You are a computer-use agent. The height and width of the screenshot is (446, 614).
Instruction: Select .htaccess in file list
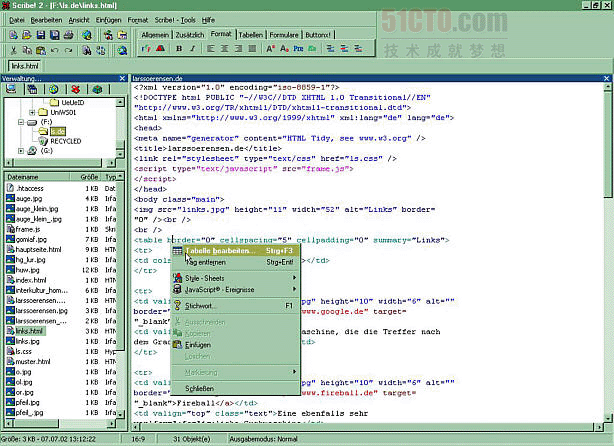[x=30, y=188]
